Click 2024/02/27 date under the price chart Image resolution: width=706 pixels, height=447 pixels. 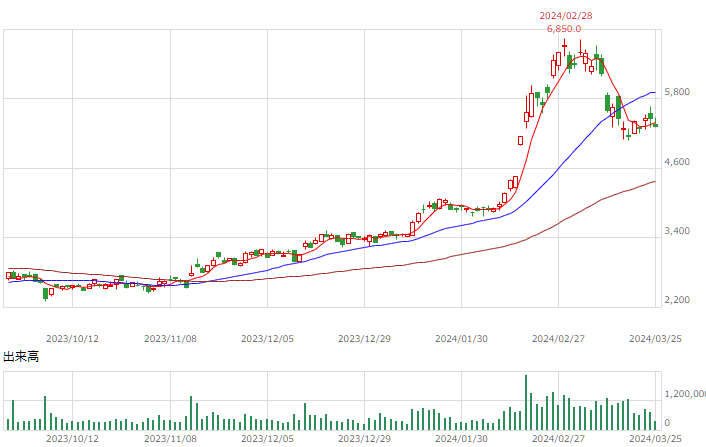(x=558, y=339)
